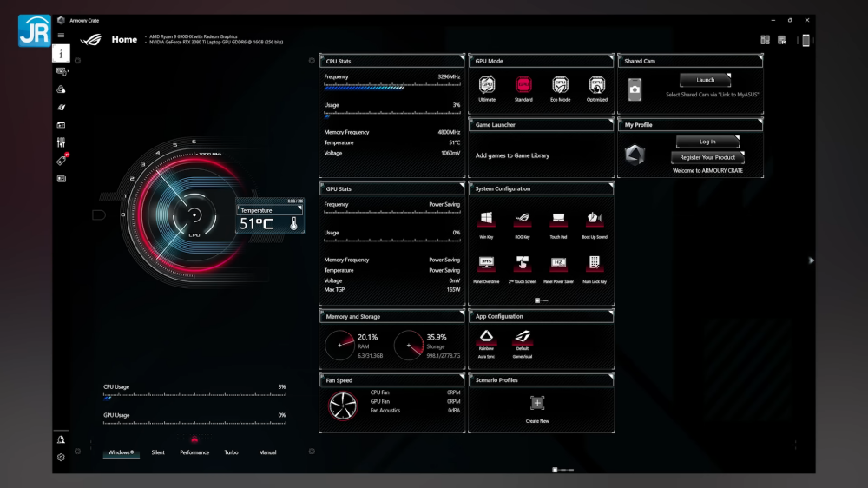Switch to the grid layout view icon
The height and width of the screenshot is (488, 868).
765,40
